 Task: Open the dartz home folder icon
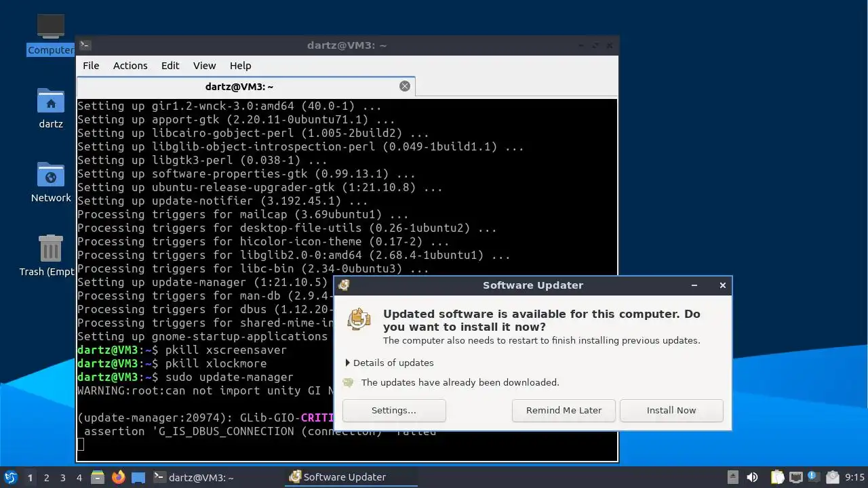tap(51, 108)
